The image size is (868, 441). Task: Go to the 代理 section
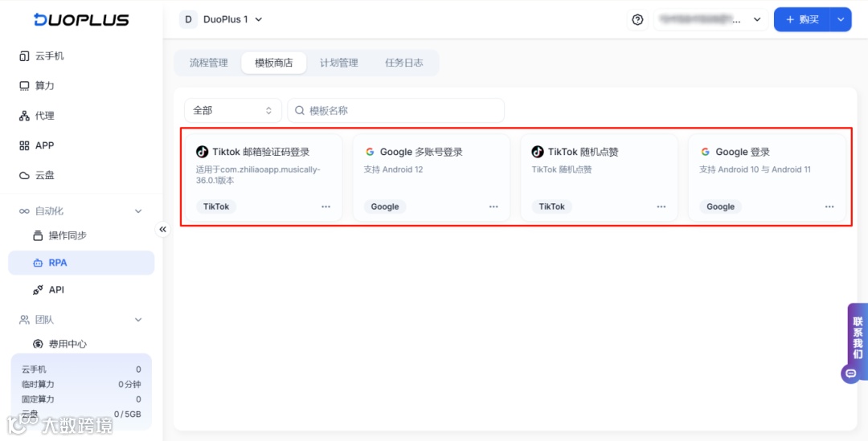81,116
